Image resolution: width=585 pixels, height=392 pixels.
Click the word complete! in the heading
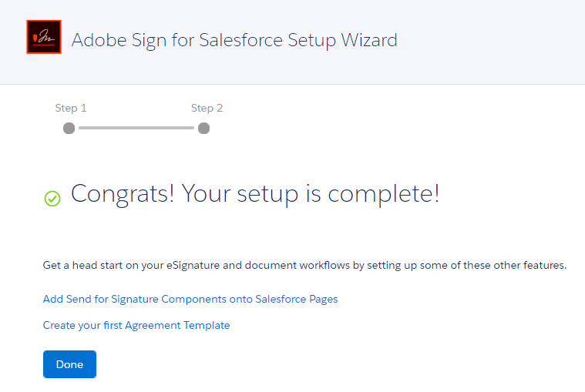[x=384, y=195]
